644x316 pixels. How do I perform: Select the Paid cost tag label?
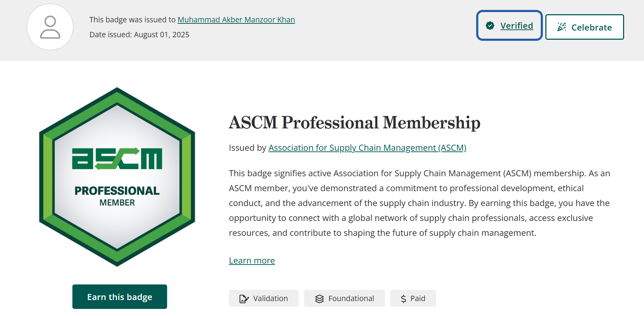(418, 298)
